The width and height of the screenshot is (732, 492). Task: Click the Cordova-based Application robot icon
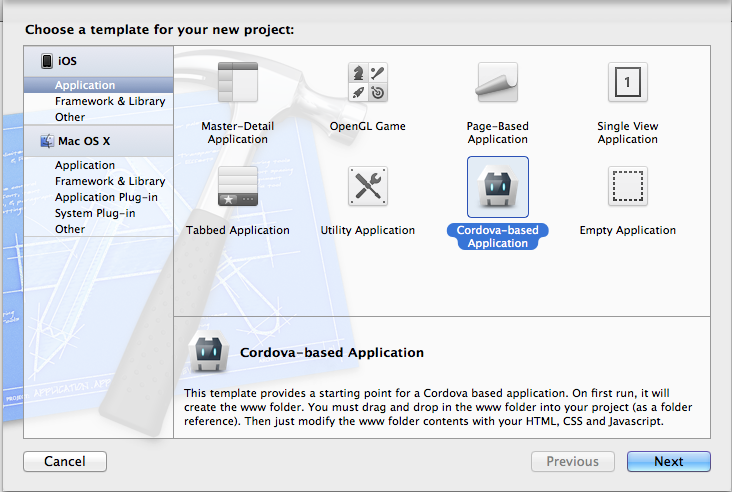(498, 187)
